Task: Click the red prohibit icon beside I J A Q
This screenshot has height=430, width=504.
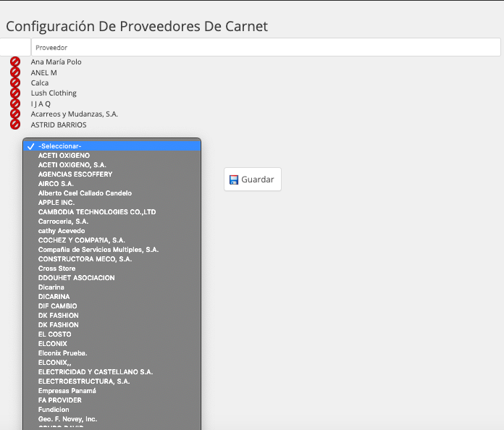Action: click(x=15, y=104)
